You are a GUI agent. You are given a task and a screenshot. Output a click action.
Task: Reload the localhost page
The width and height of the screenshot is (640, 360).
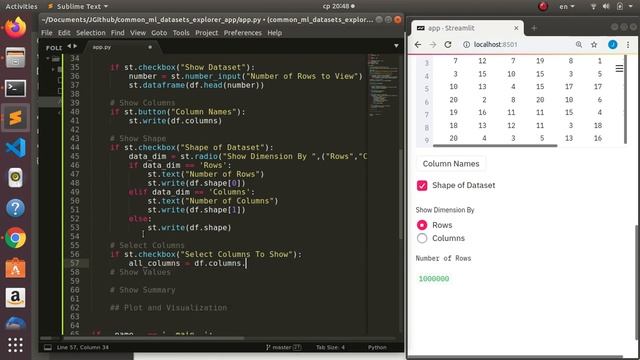(448, 44)
